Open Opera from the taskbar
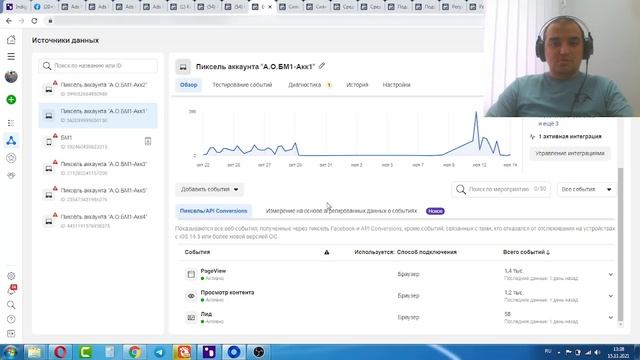This screenshot has height=360, width=640. tap(60, 351)
